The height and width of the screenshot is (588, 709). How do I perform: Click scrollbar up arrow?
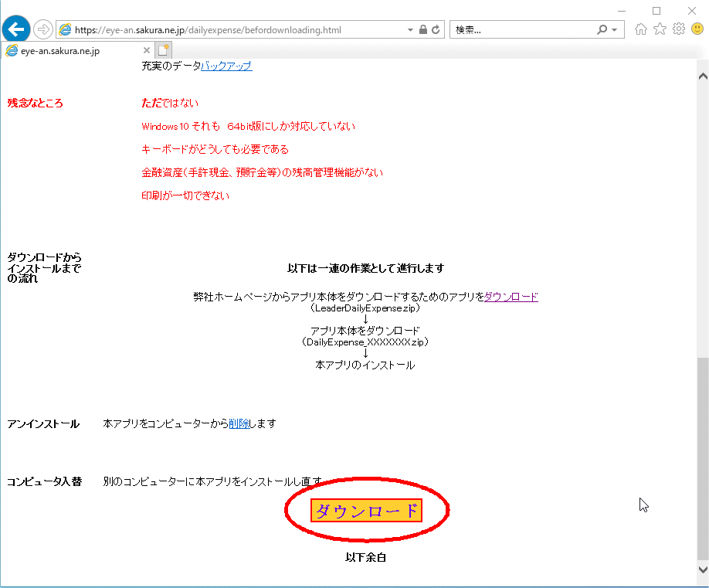coord(703,76)
